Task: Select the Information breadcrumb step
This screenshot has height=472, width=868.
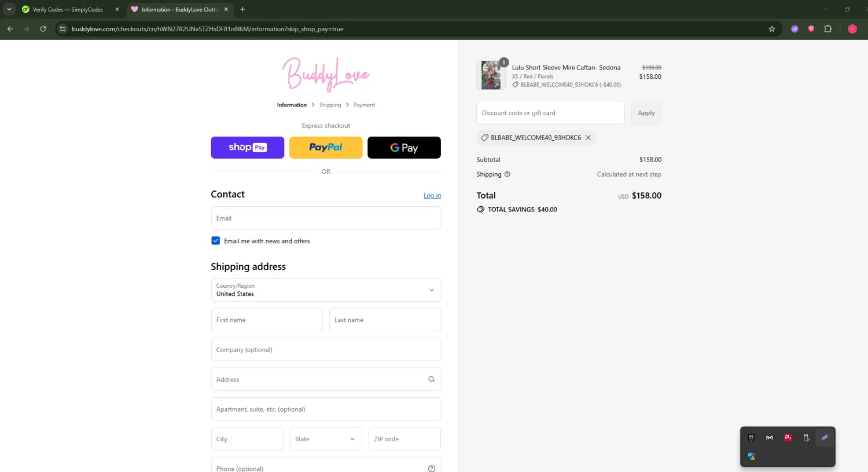Action: (x=292, y=105)
